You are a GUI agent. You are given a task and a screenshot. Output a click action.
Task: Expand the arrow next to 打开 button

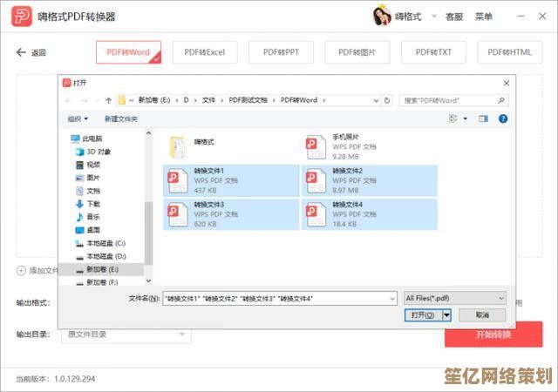tap(447, 314)
